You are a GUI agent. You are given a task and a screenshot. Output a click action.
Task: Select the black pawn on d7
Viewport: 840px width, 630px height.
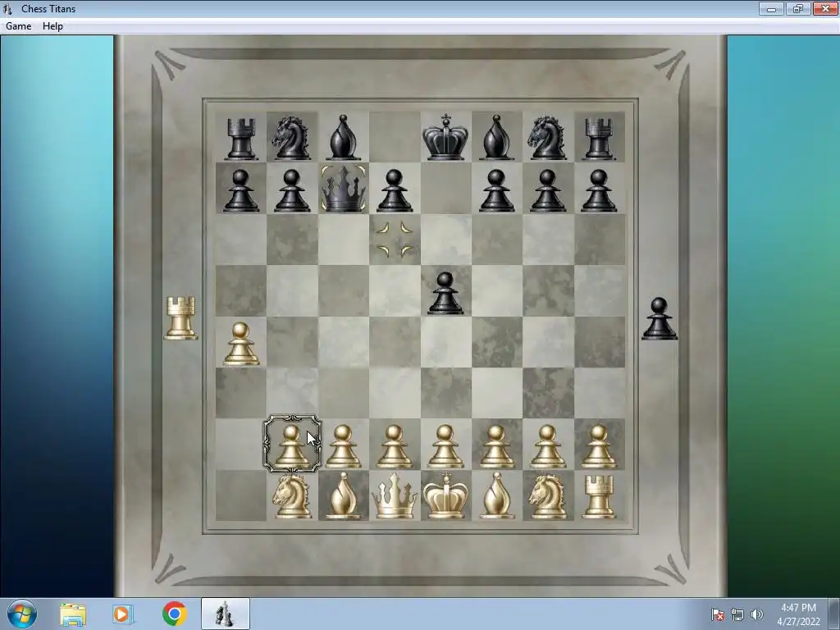395,190
